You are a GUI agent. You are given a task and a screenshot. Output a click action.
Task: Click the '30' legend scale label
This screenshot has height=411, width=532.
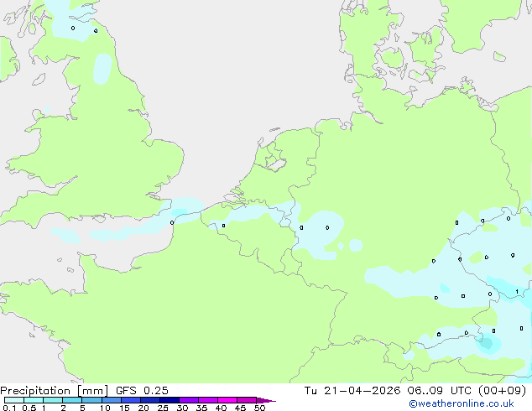(182, 408)
